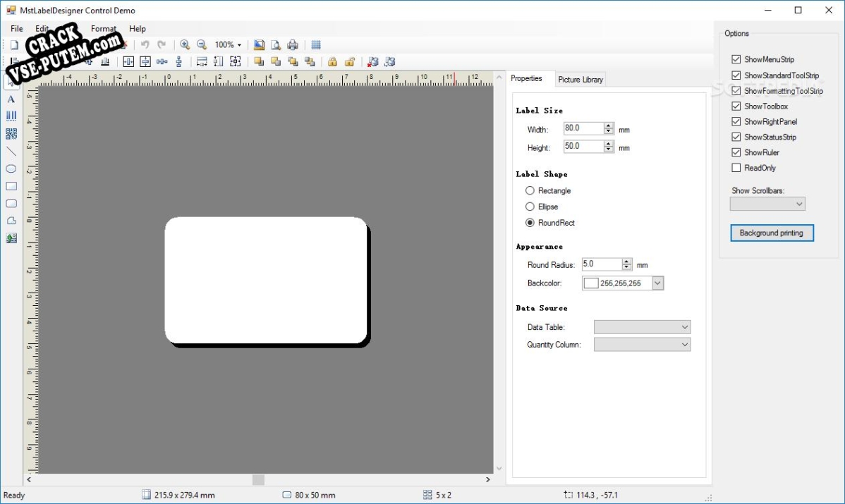This screenshot has width=845, height=504.
Task: Uncheck the Show Toolbox option
Action: click(x=736, y=106)
